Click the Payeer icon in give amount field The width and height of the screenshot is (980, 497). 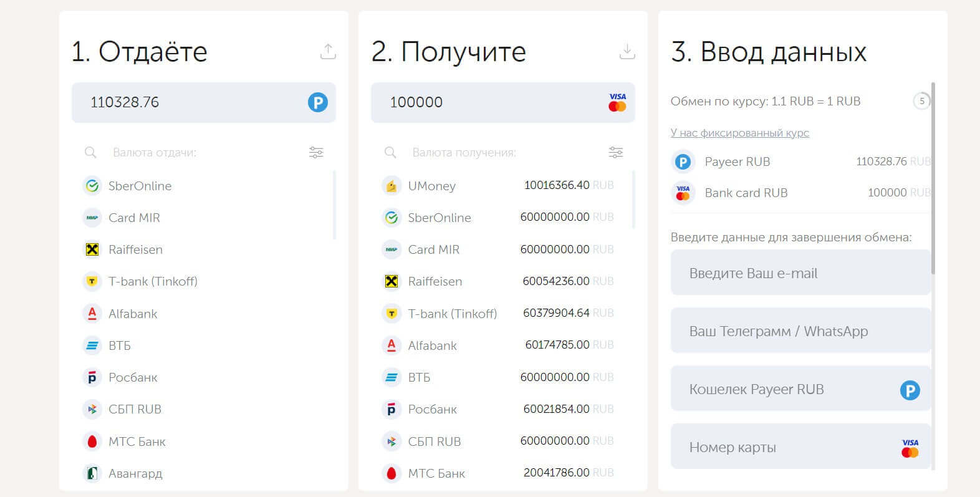[x=317, y=102]
